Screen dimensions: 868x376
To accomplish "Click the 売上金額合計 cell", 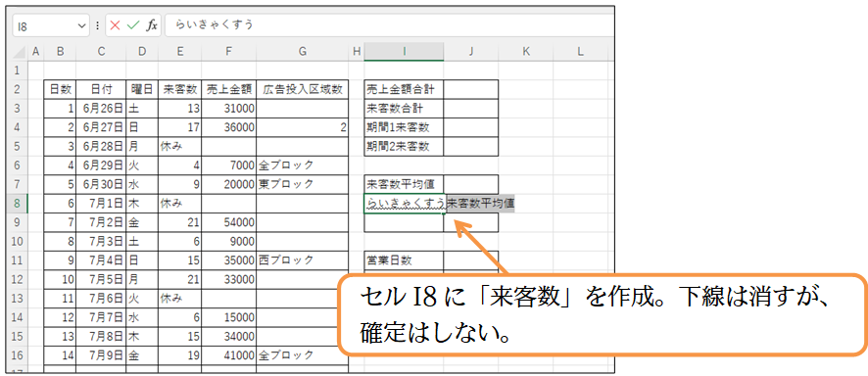I will click(404, 89).
